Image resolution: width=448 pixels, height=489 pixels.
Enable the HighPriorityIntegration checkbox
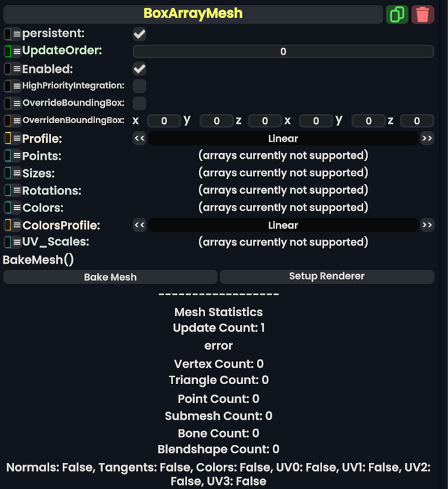pyautogui.click(x=140, y=86)
